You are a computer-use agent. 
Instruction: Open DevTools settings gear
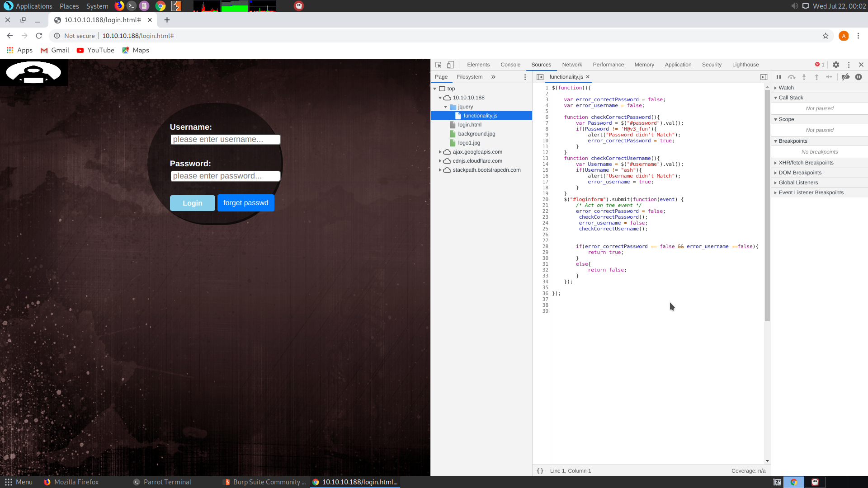point(836,65)
